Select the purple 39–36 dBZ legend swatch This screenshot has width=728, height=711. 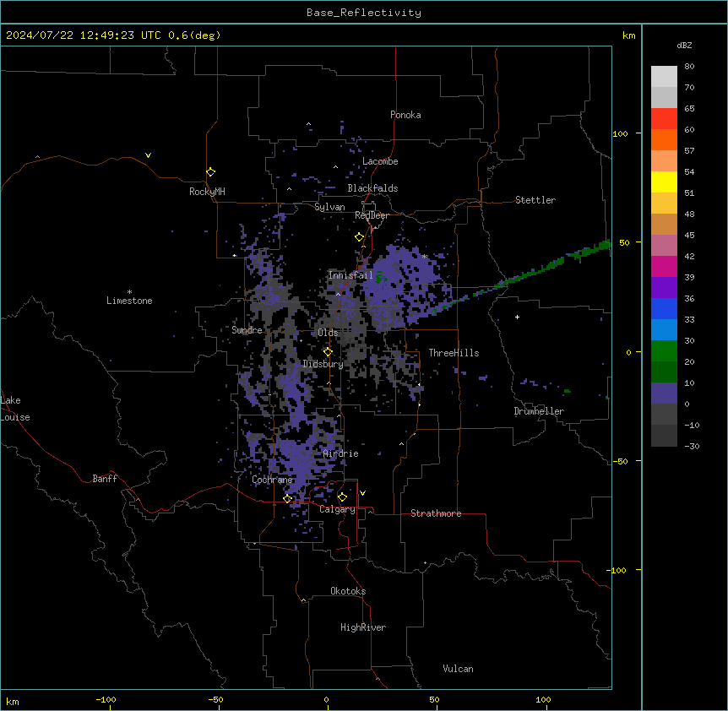(664, 288)
